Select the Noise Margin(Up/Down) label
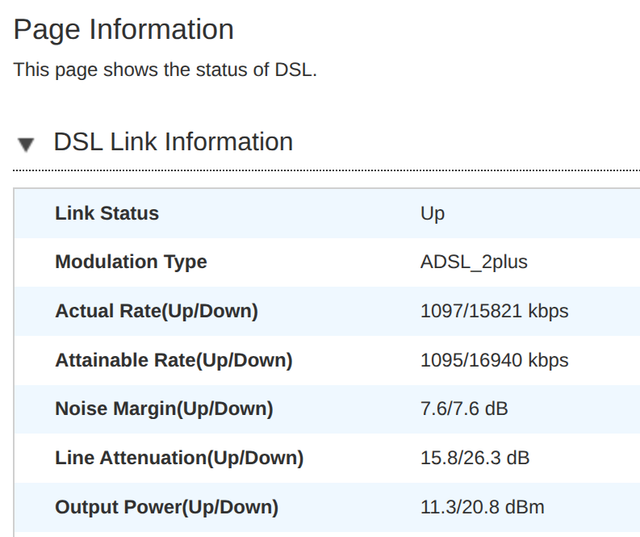Image resolution: width=640 pixels, height=537 pixels. pos(164,409)
